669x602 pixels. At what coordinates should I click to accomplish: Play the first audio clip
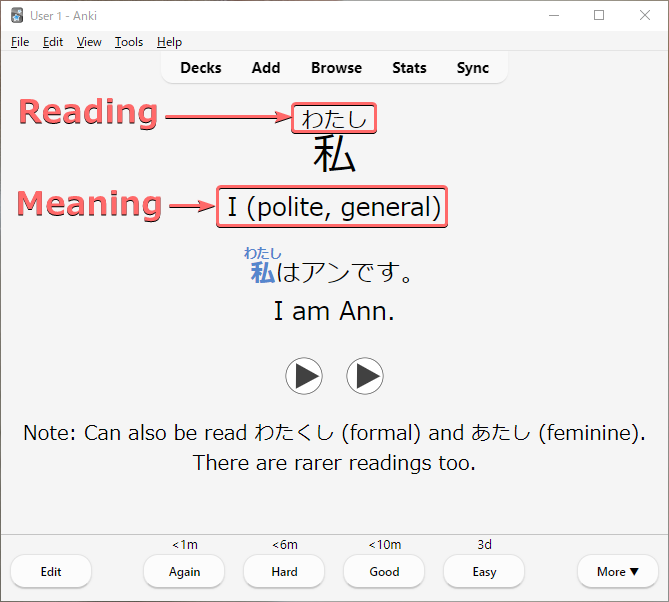[304, 376]
